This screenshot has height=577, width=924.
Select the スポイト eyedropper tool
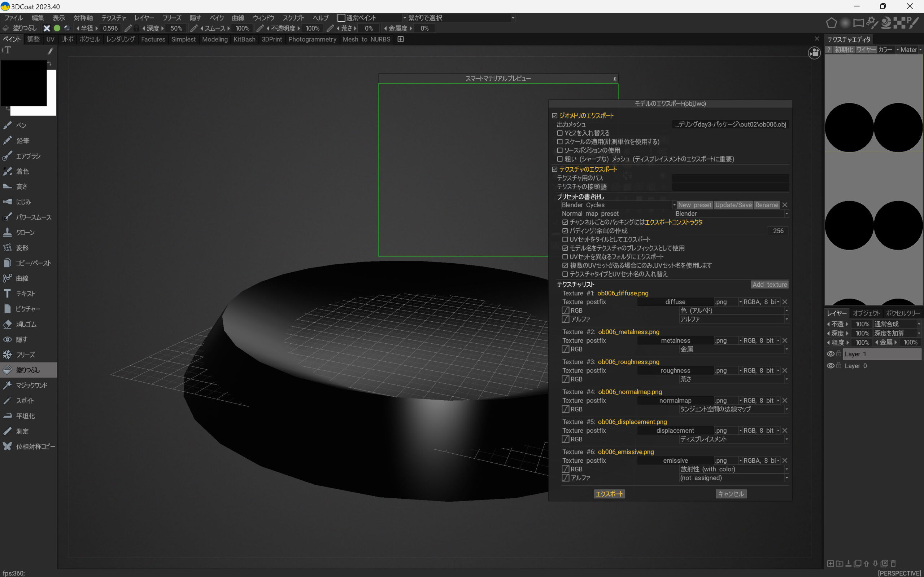(25, 401)
